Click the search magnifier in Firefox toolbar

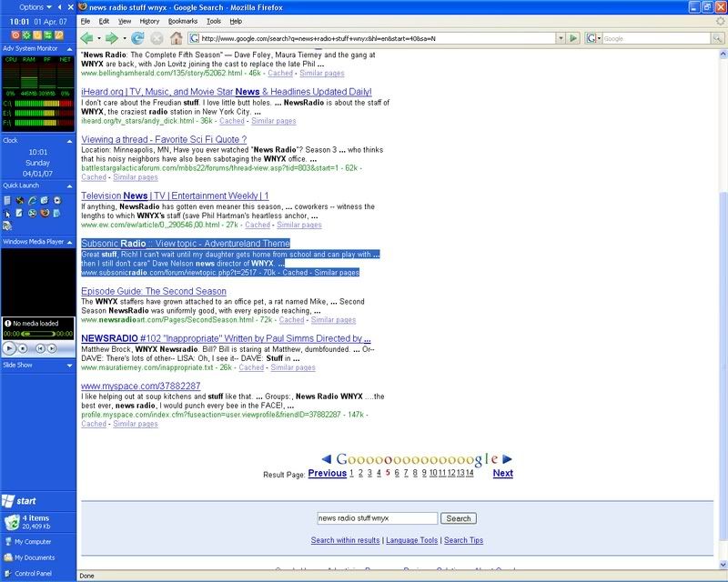coord(718,38)
